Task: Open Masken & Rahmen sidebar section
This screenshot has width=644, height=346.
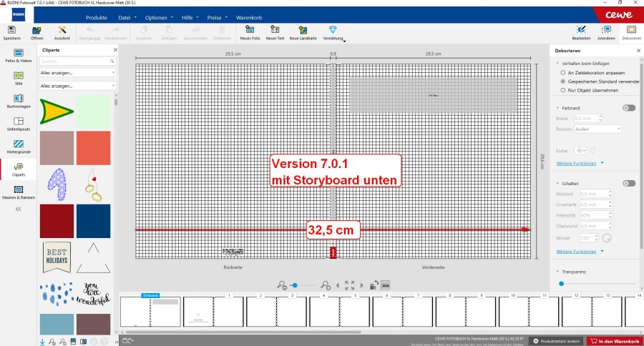Action: (x=19, y=192)
